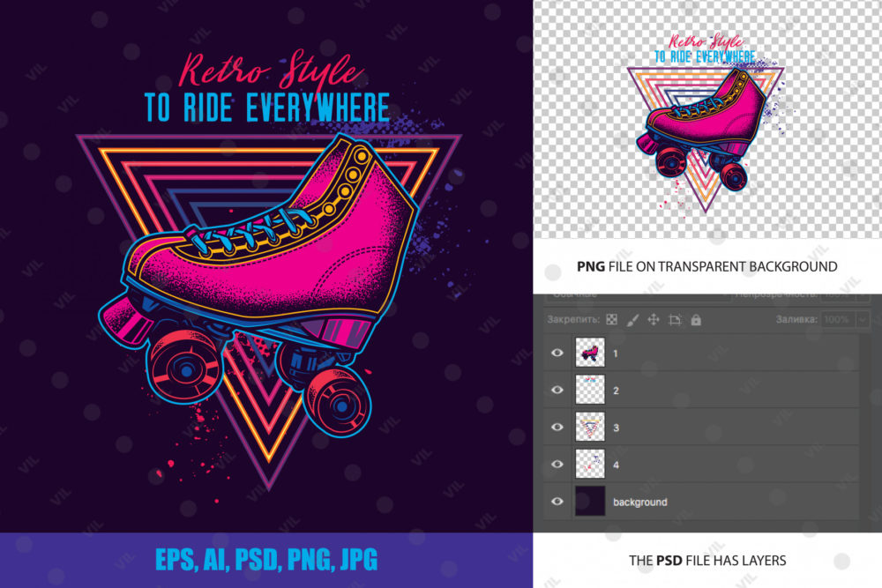Select layer 3 triangle thumbnail

point(590,427)
